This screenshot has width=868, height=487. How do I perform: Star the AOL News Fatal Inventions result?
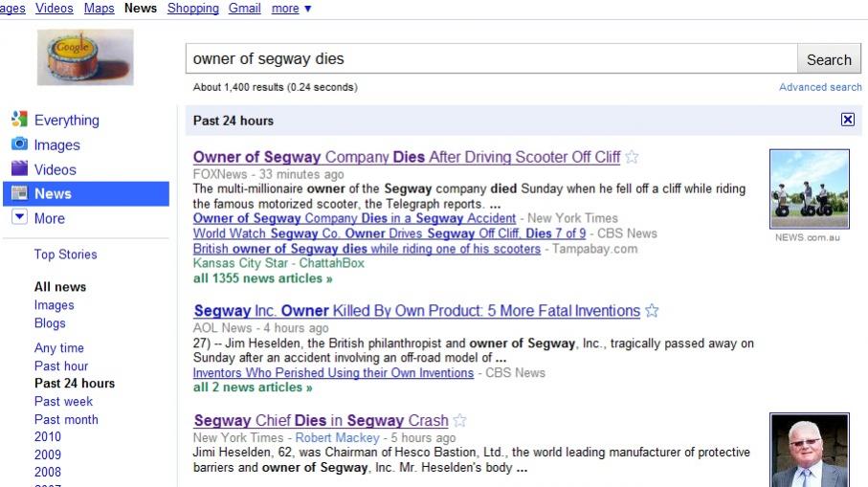pos(652,311)
